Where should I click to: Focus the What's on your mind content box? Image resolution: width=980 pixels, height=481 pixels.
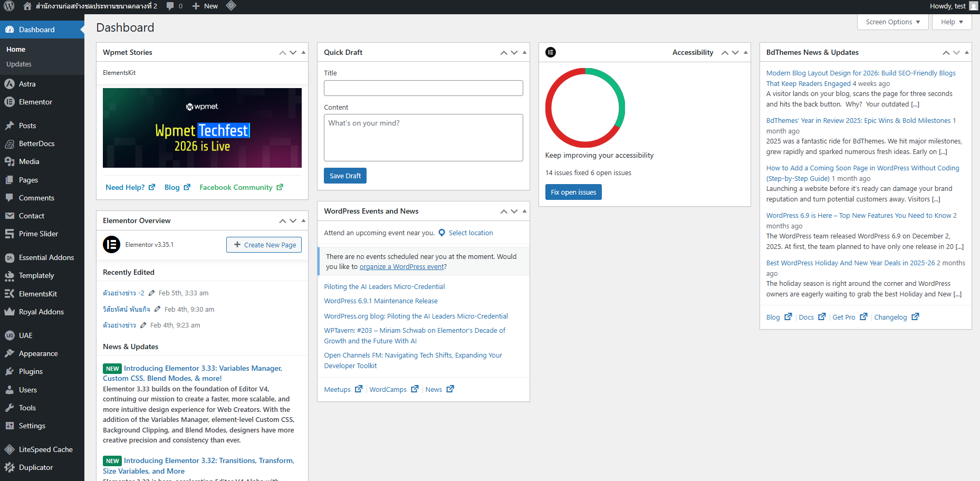click(424, 138)
